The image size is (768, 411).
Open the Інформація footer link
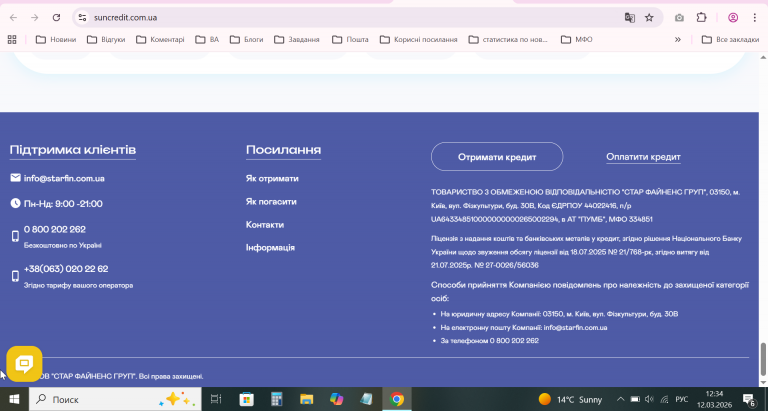pos(270,247)
